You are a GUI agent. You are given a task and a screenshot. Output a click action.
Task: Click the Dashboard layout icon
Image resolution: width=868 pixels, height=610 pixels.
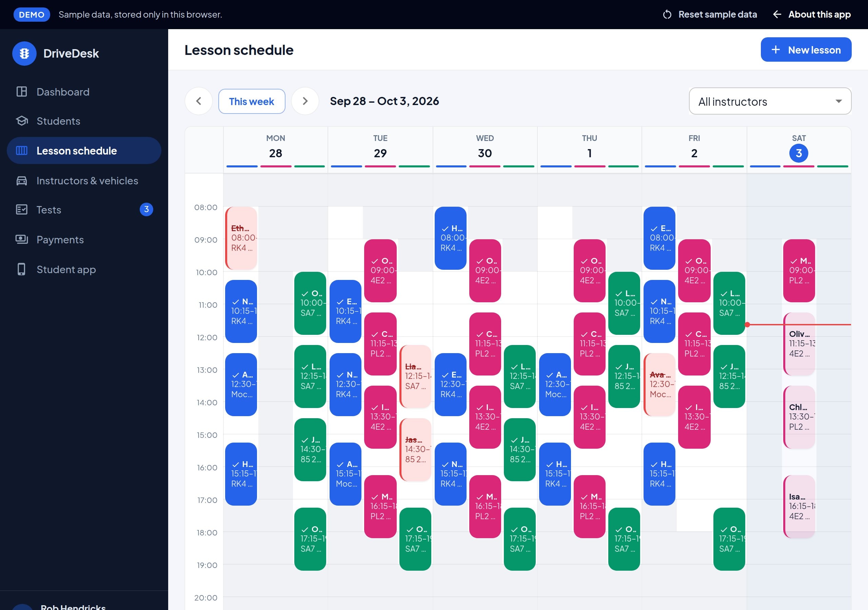[x=22, y=91]
